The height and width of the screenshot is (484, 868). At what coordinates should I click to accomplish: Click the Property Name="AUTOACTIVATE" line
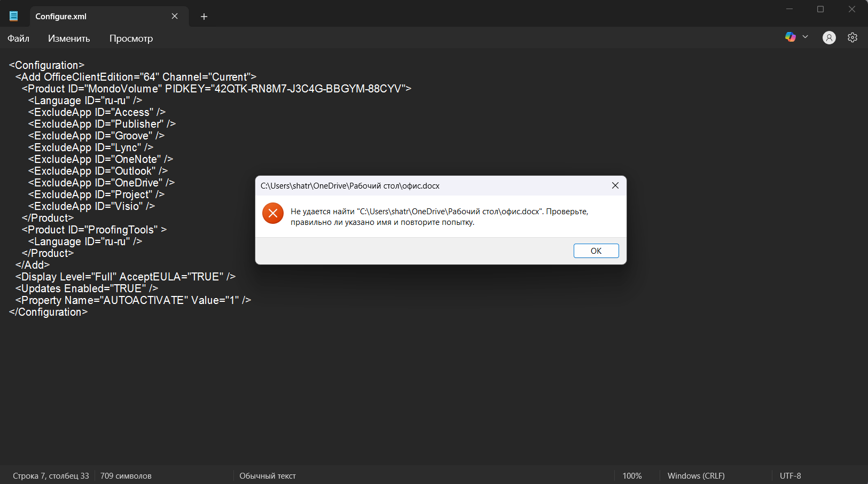click(133, 300)
